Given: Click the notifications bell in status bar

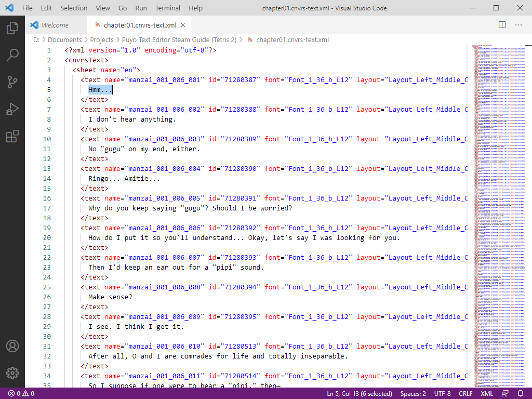Looking at the screenshot, I should (x=521, y=394).
